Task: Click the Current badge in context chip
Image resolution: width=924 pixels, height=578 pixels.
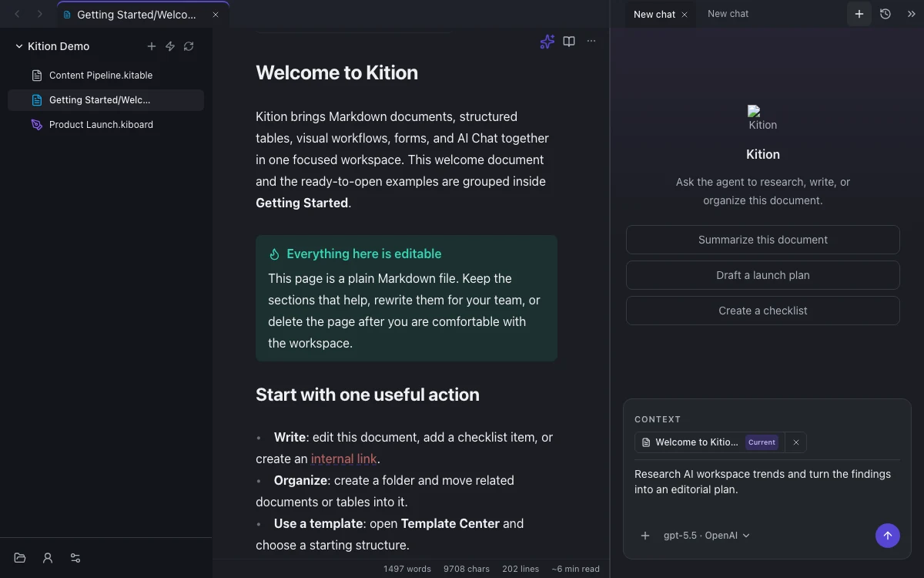Action: pyautogui.click(x=762, y=442)
